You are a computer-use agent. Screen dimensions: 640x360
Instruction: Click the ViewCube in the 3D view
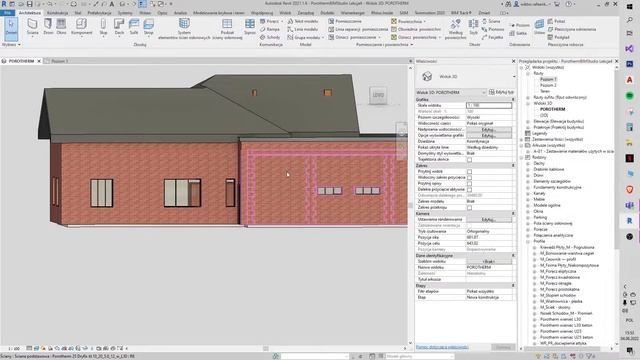(x=378, y=95)
